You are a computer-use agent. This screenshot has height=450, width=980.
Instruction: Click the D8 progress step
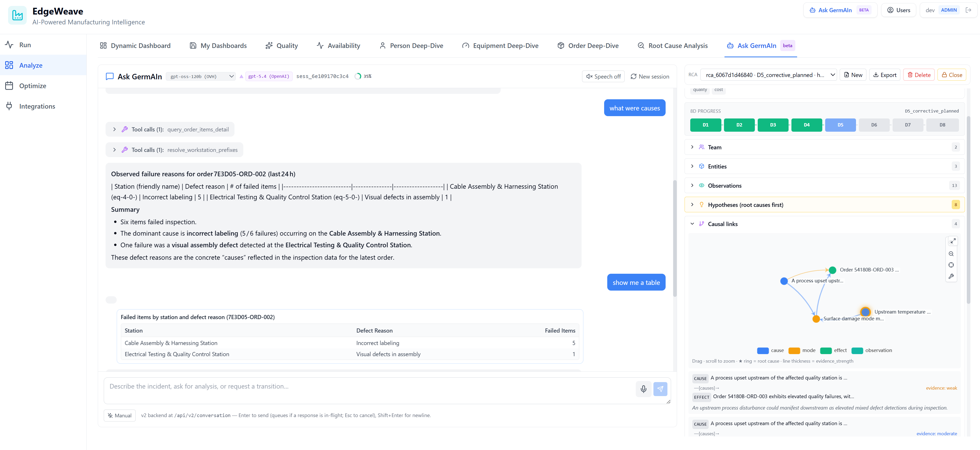click(942, 125)
